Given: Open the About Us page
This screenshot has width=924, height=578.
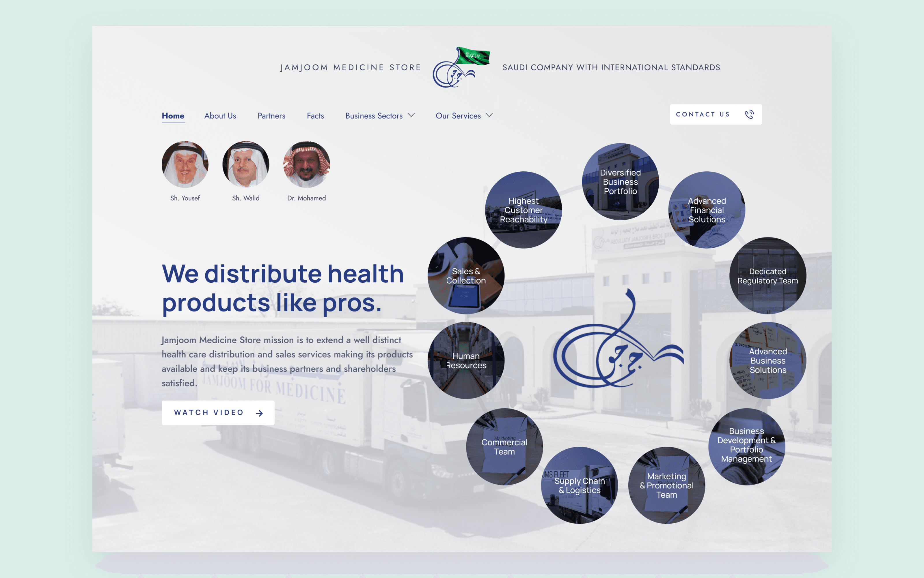Looking at the screenshot, I should click(220, 116).
